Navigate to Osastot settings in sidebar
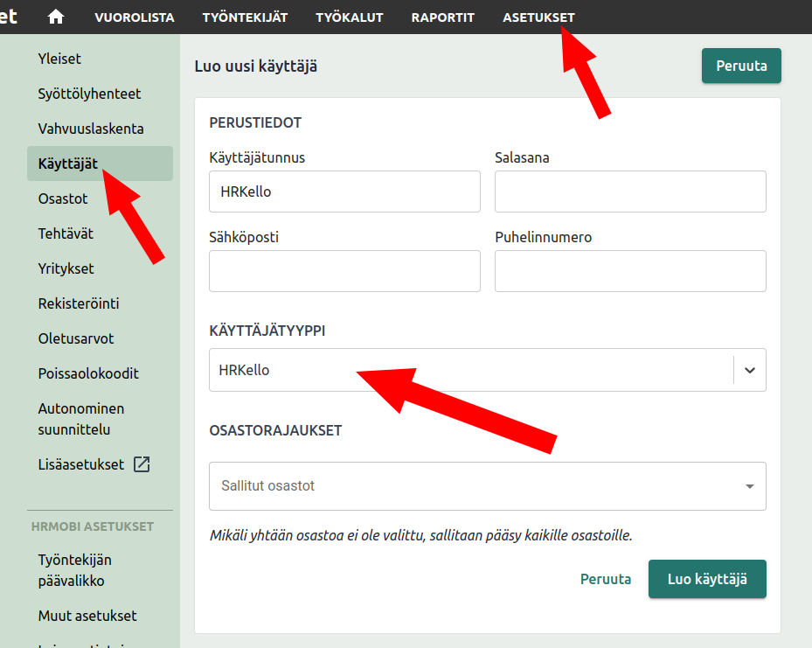The width and height of the screenshot is (812, 648). 63,199
